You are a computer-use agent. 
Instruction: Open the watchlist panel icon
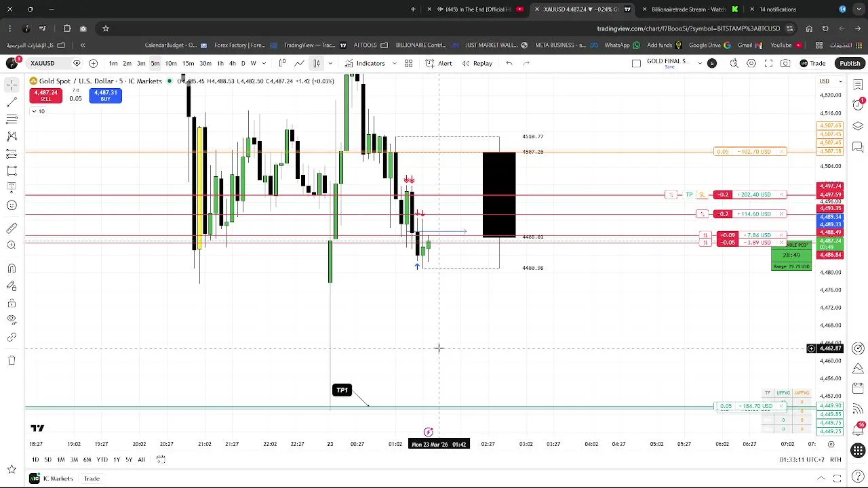tap(858, 84)
